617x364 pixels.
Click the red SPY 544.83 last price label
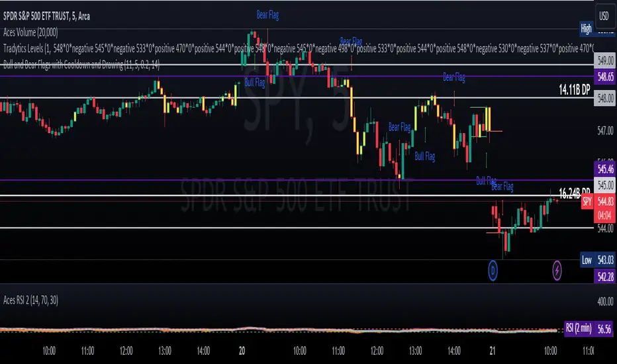[x=598, y=201]
